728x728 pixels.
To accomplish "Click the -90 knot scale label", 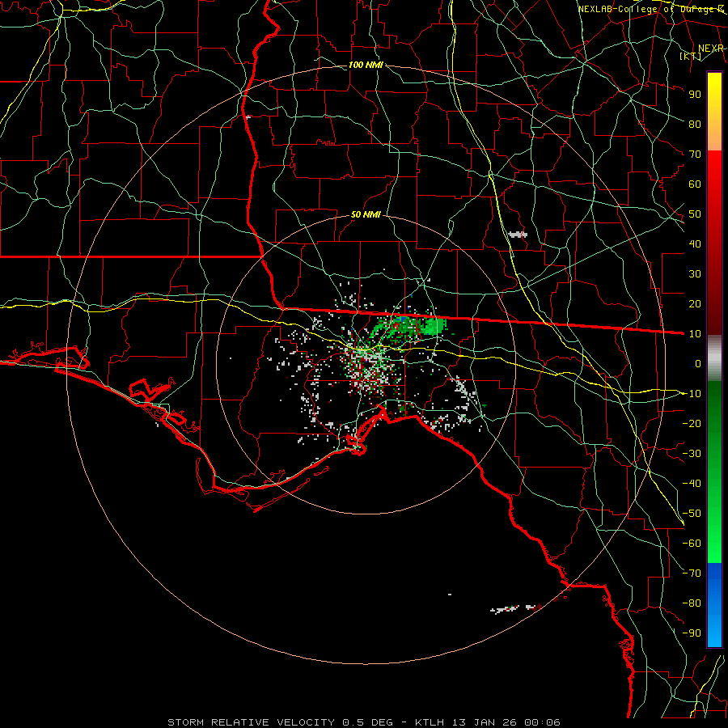I will coord(692,633).
